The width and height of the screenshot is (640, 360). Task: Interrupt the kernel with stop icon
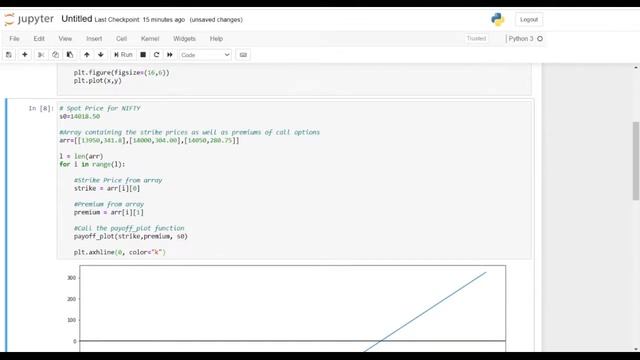pyautogui.click(x=143, y=55)
